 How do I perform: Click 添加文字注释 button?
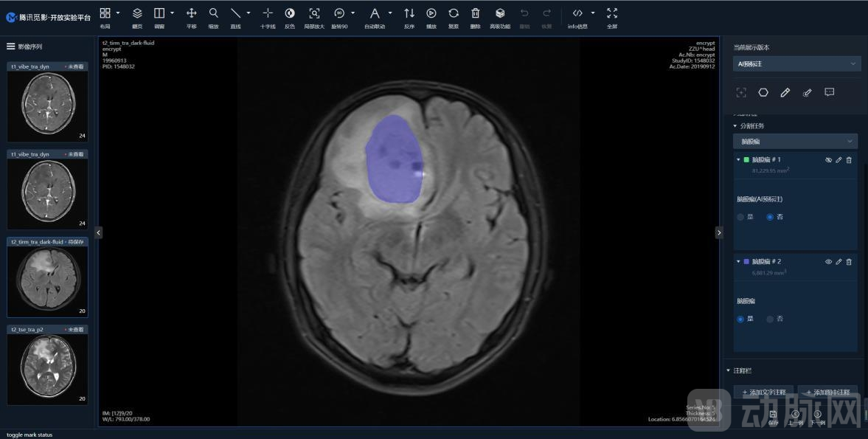[763, 393]
